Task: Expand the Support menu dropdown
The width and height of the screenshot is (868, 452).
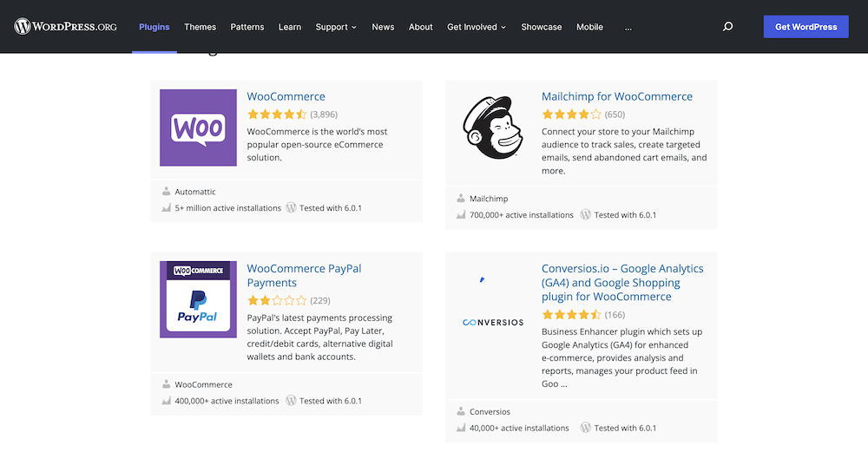Action: pos(336,27)
